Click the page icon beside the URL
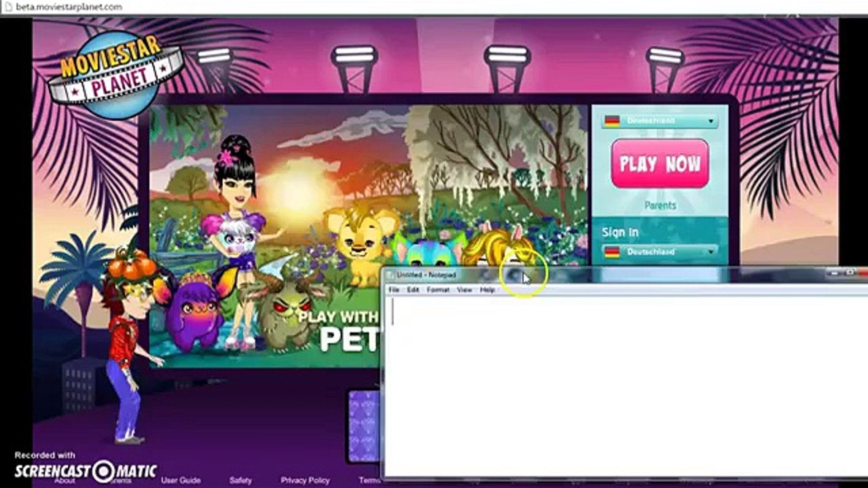 [8, 7]
